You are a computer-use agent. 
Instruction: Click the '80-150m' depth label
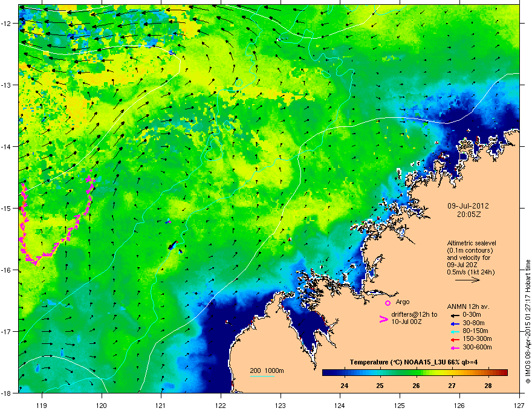coord(475,331)
